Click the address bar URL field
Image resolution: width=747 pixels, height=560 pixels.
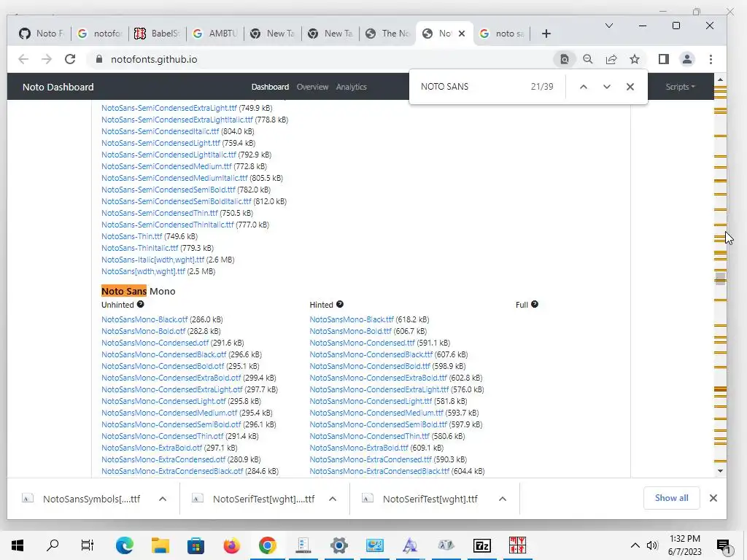(x=320, y=59)
